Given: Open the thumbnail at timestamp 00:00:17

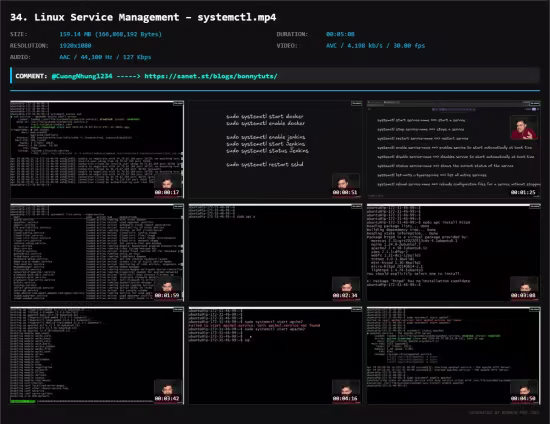Looking at the screenshot, I should point(97,150).
